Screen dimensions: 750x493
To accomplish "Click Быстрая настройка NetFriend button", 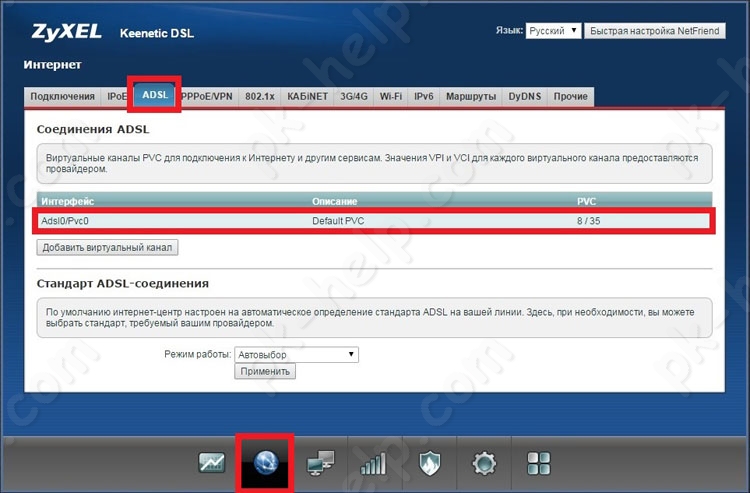I will pos(655,31).
